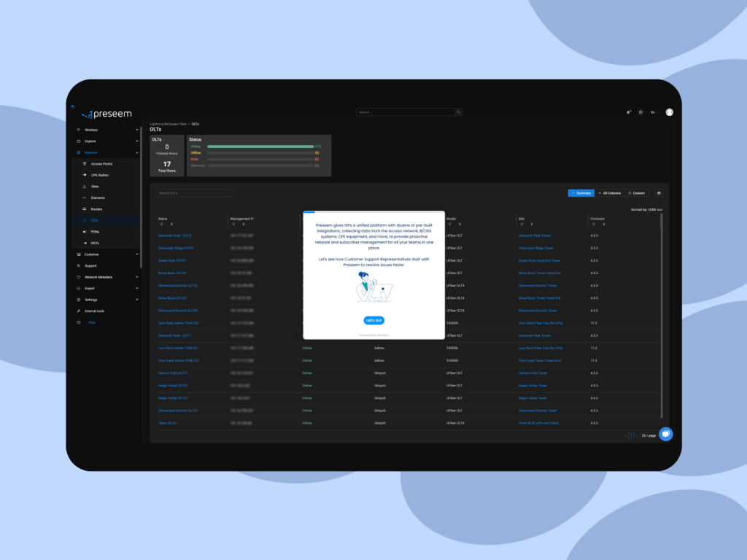The width and height of the screenshot is (747, 560).
Task: Click the user avatar icon
Action: point(670,112)
